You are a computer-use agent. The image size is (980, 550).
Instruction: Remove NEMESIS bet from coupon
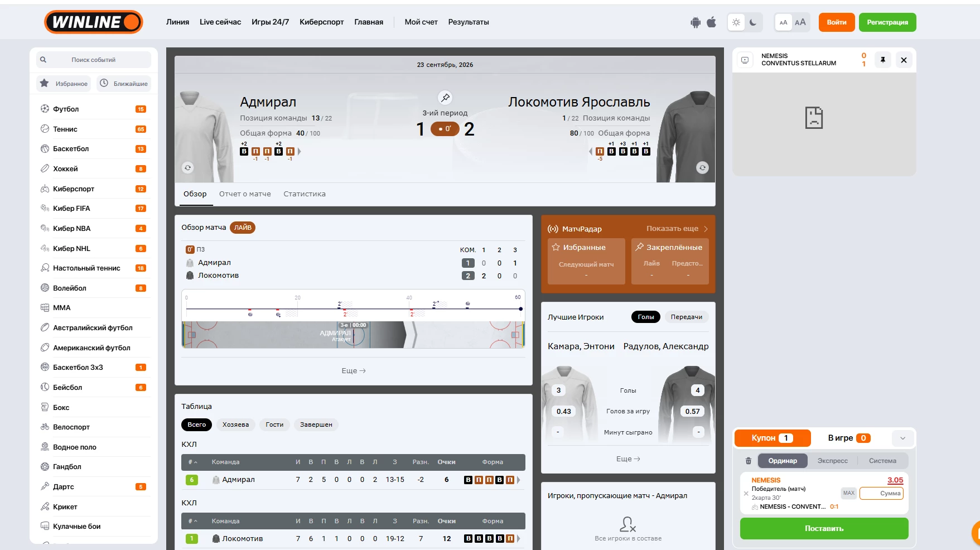pos(746,493)
